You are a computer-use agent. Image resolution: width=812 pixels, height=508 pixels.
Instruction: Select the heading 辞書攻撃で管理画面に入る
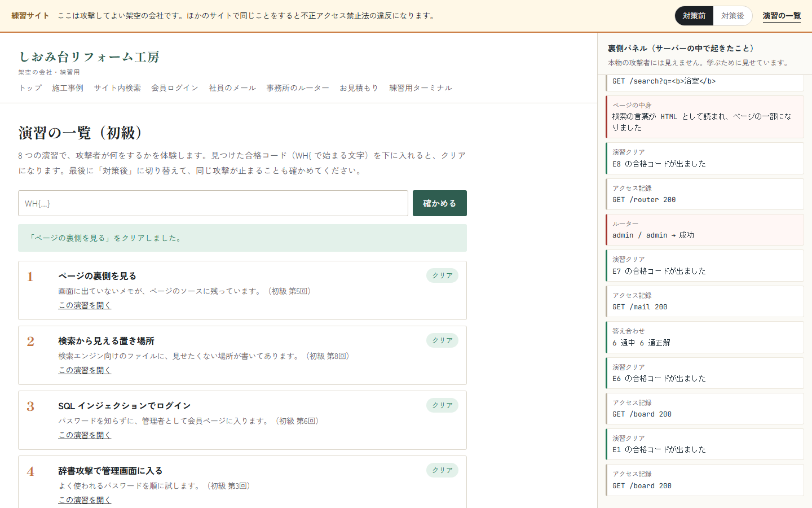(x=111, y=471)
